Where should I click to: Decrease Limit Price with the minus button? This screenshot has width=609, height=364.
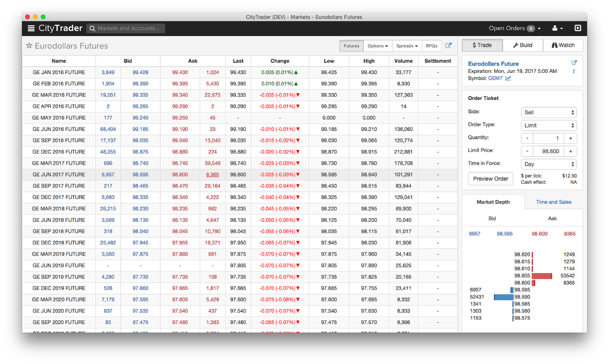click(x=527, y=151)
